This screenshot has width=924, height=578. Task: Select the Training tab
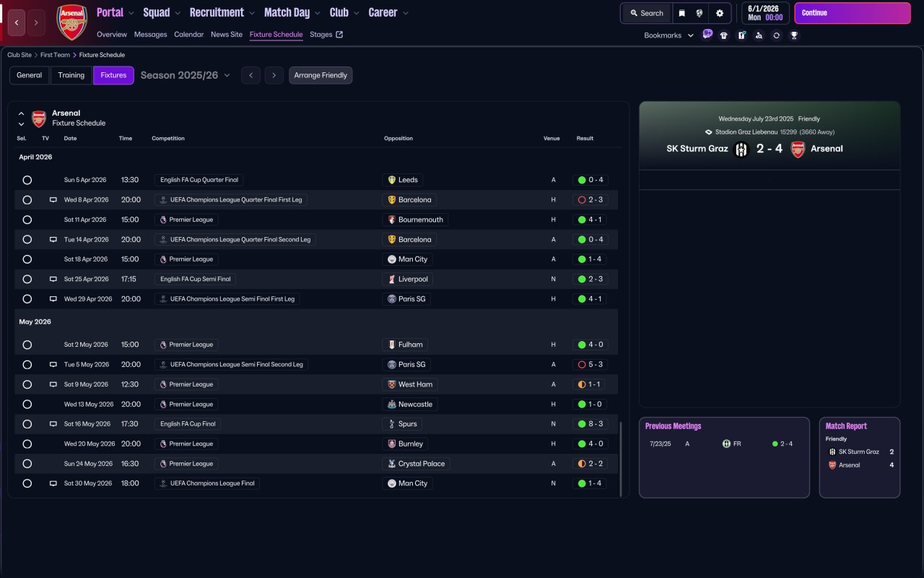pyautogui.click(x=71, y=75)
